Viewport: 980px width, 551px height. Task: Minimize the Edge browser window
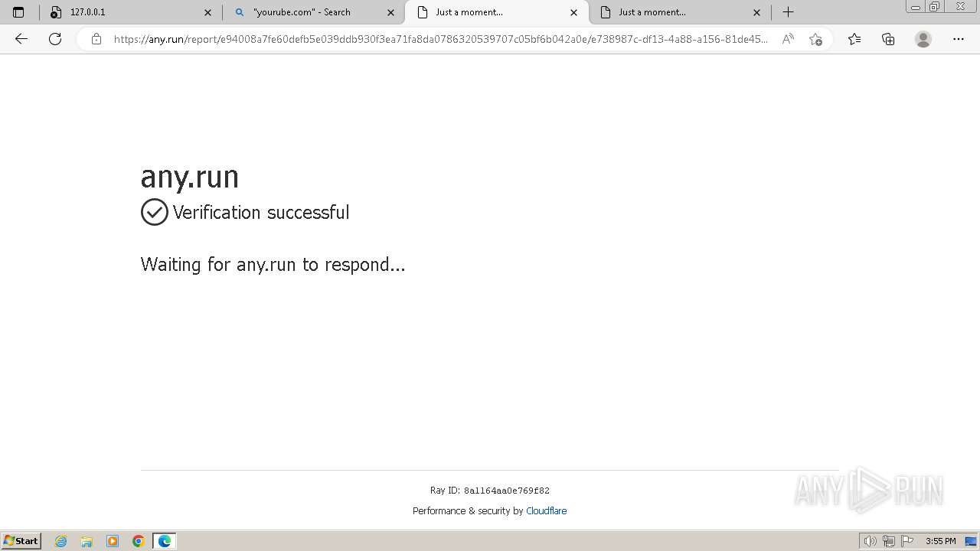(915, 7)
